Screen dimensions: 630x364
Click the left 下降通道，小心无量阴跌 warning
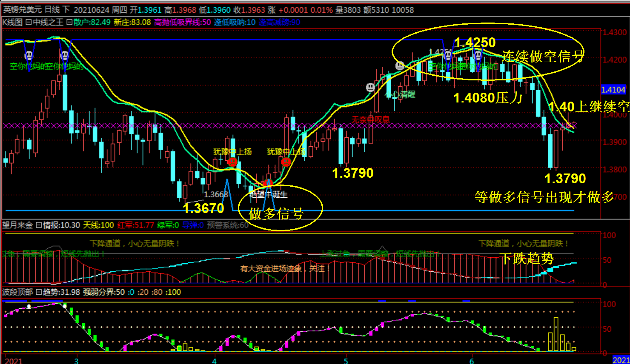[x=135, y=244]
